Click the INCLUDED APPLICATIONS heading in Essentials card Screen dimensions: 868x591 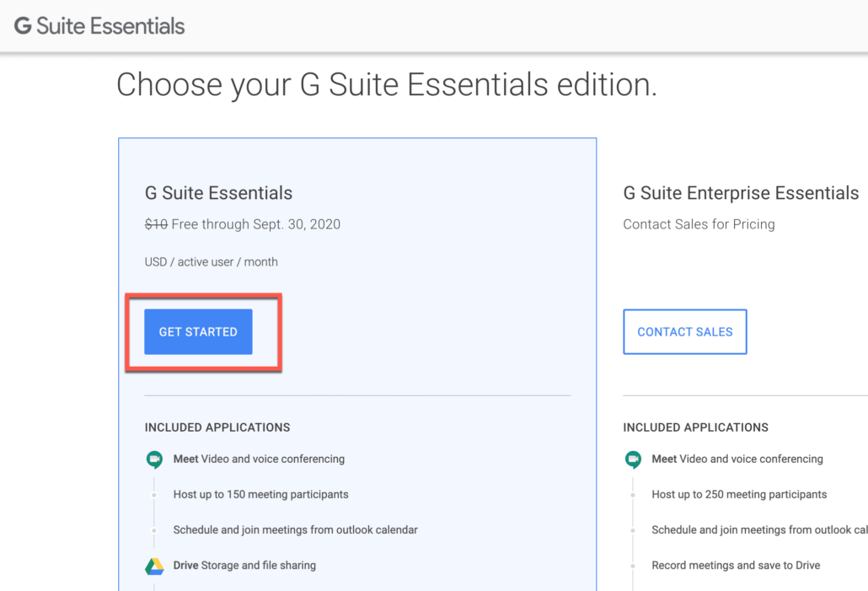(x=217, y=427)
